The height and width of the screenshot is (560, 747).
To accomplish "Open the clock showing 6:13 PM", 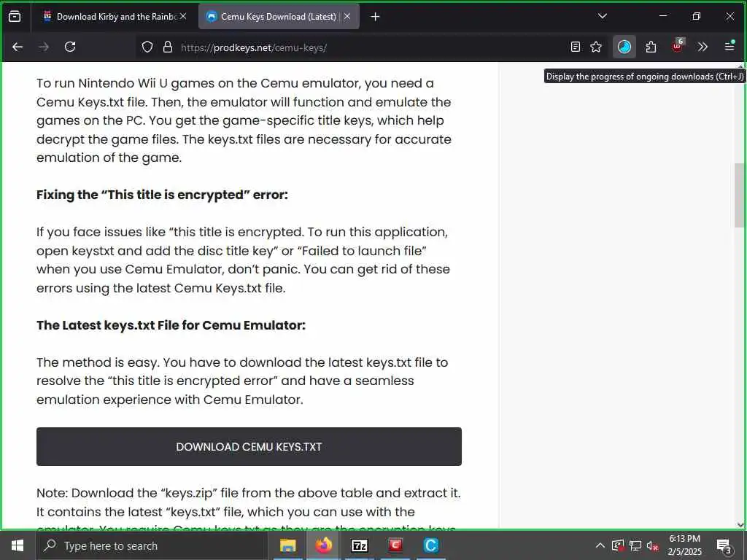I will coord(684,545).
